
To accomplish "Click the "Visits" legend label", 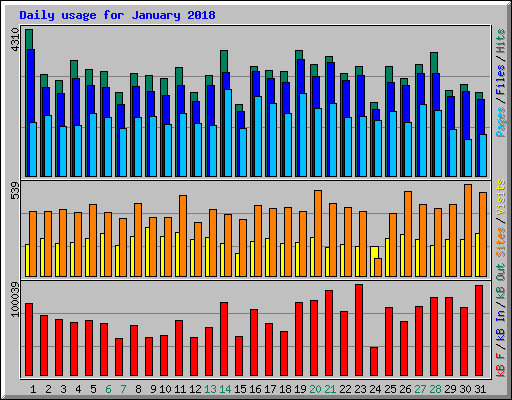I will (501, 197).
